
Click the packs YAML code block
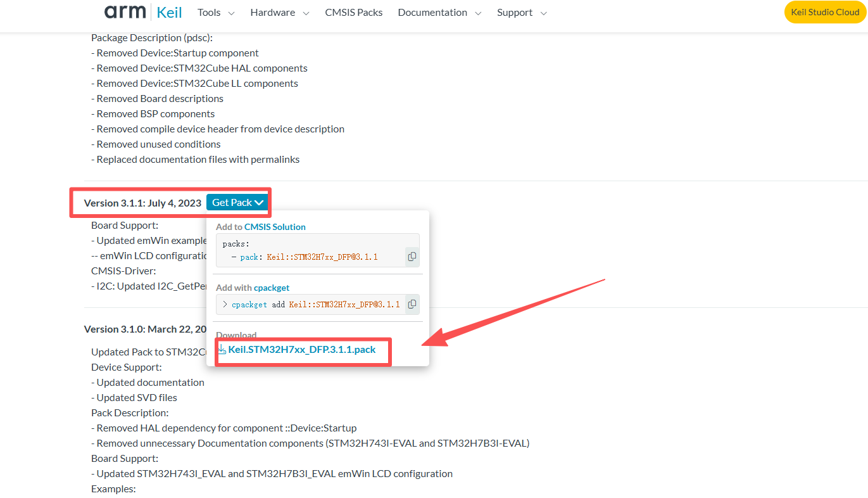[317, 250]
